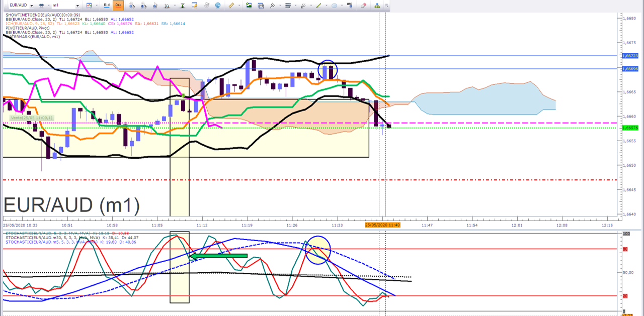This screenshot has width=644, height=316.
Task: Expand the magnifier scale dropdown arrow
Action: [x=175, y=5]
